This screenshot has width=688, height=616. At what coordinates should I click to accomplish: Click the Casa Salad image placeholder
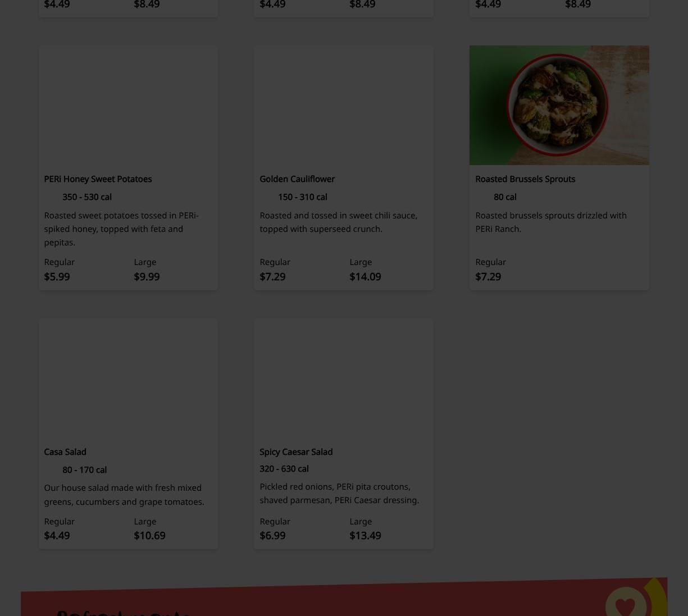pyautogui.click(x=128, y=378)
